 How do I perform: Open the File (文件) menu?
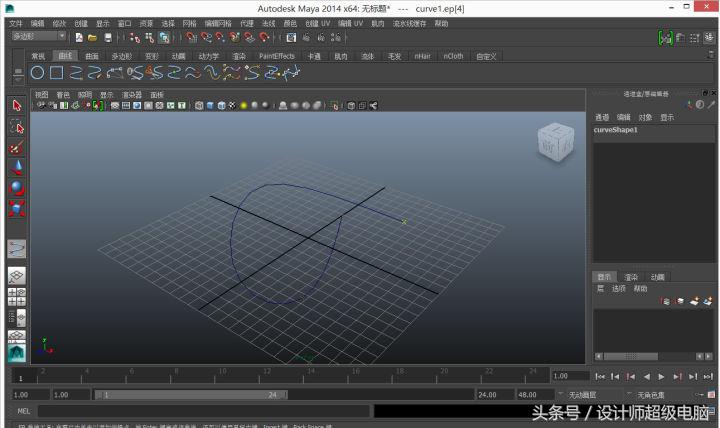point(16,23)
